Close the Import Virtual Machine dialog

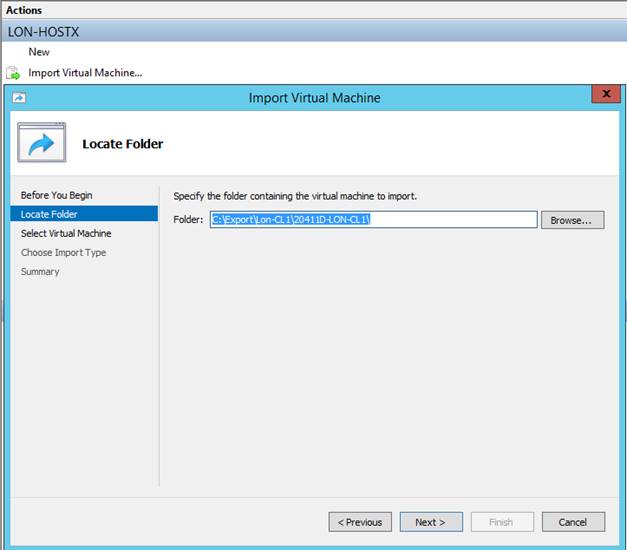point(606,94)
